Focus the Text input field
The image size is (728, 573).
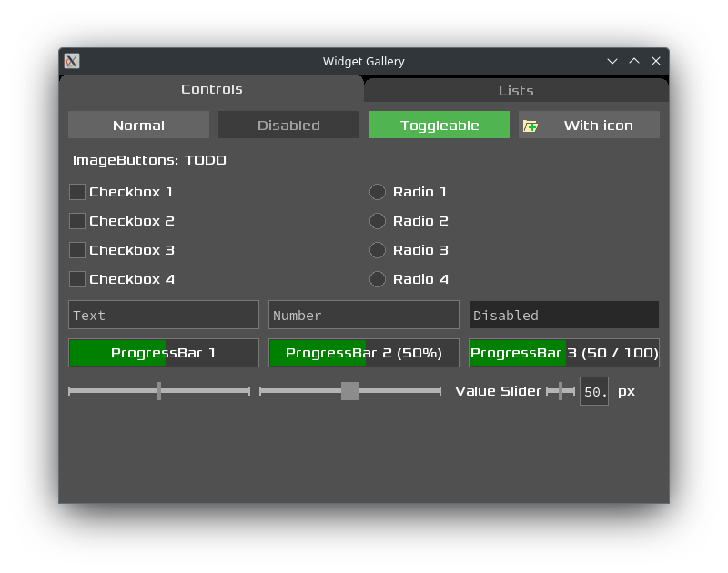164,315
